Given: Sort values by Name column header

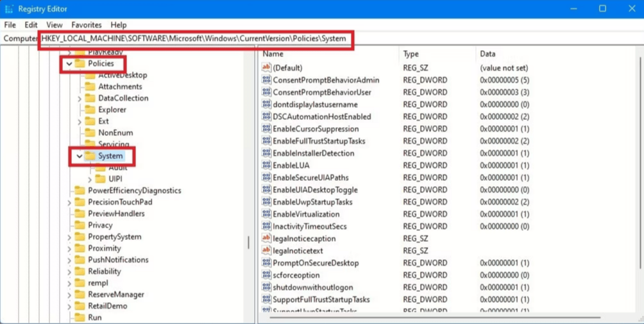Looking at the screenshot, I should pos(329,54).
